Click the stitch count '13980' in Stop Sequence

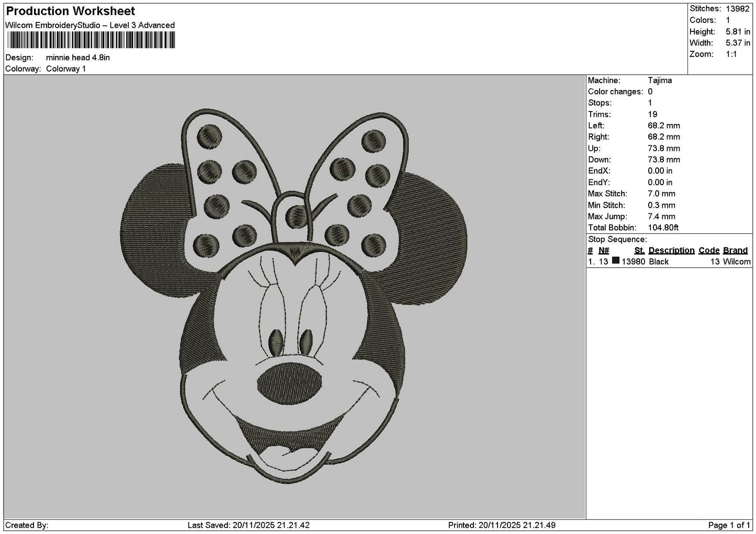click(633, 262)
